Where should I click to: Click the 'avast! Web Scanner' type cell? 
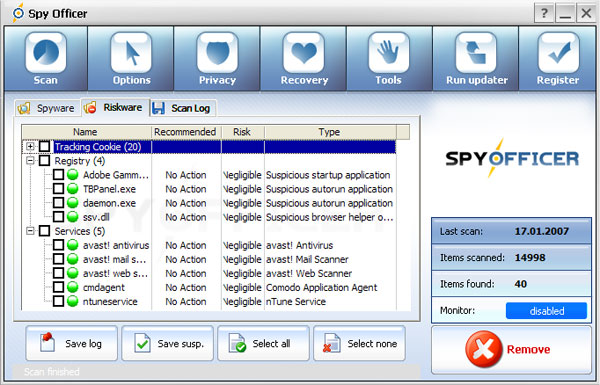(x=308, y=274)
